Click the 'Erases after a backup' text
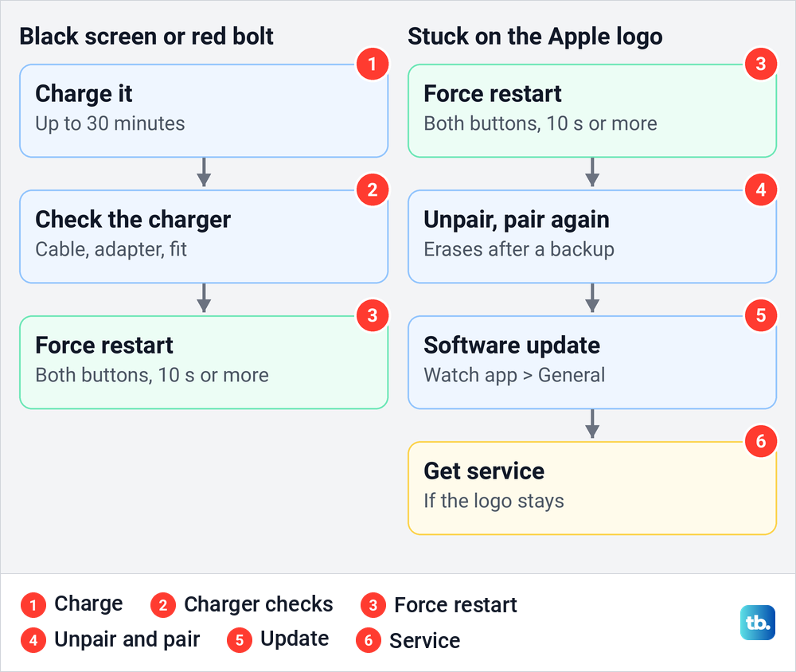Viewport: 796px width, 672px height. pos(519,249)
